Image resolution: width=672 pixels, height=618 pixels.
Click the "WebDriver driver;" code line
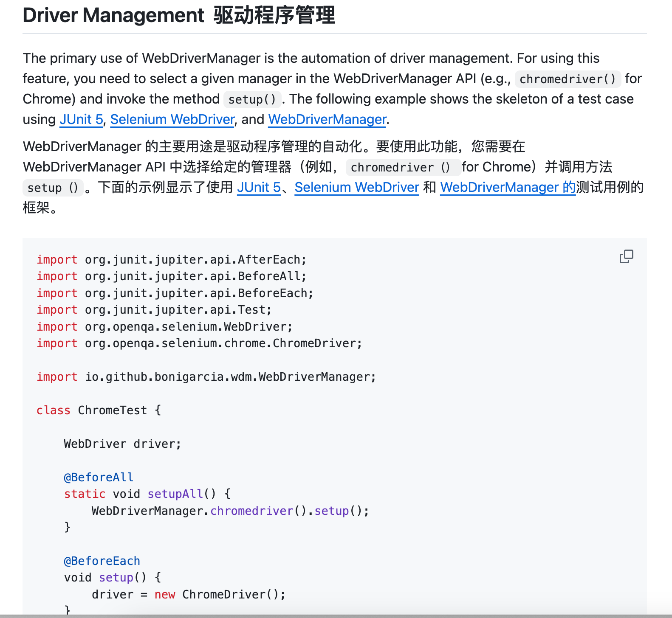coord(123,444)
